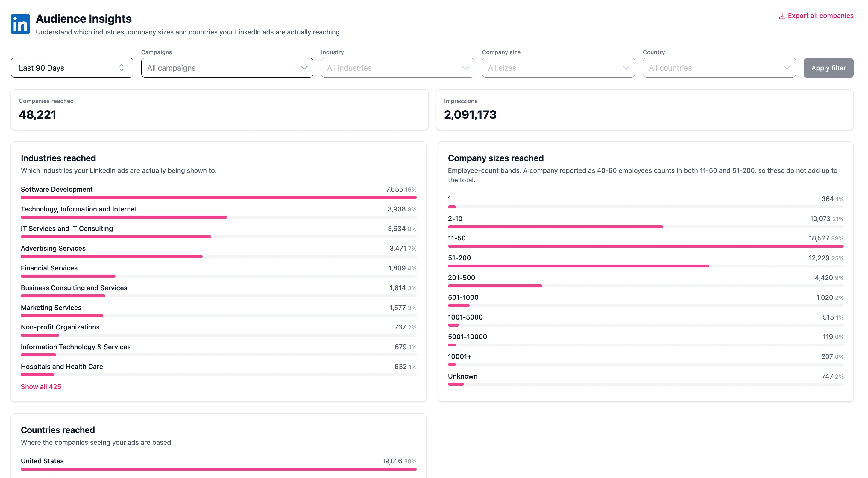Click the chevron in the Country dropdown

787,68
